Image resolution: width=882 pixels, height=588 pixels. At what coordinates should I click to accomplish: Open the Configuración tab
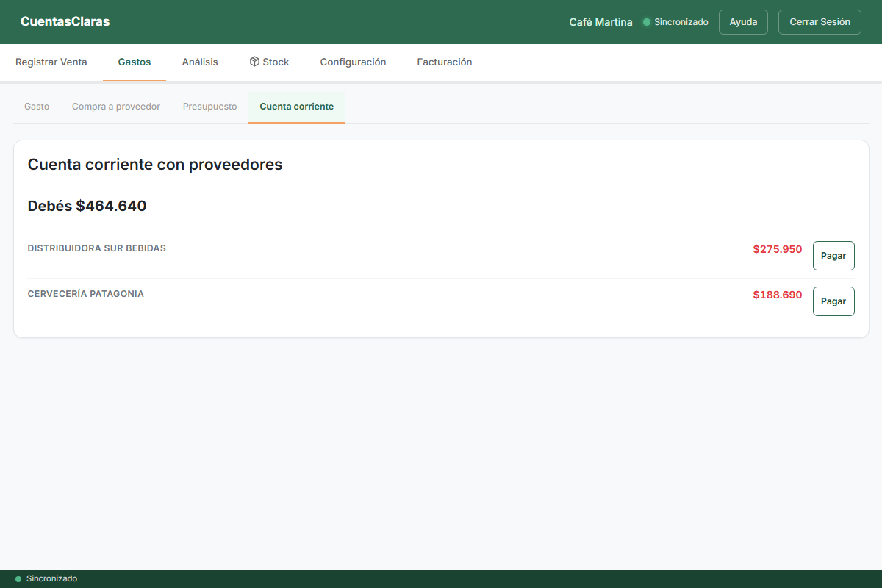point(353,62)
